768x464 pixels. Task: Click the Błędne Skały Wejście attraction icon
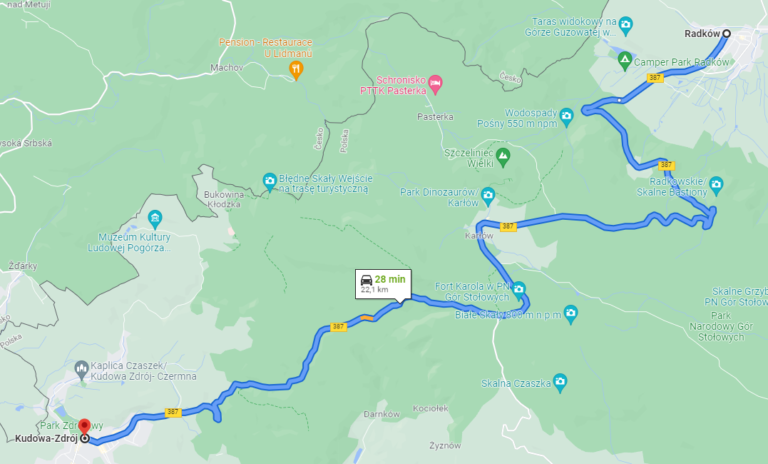[x=269, y=182]
